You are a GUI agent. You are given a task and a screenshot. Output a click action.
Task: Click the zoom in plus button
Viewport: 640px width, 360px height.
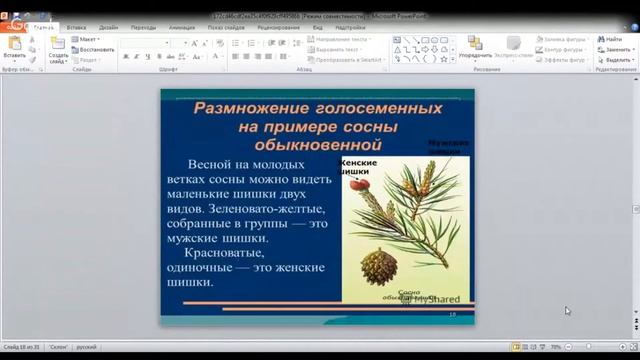click(x=622, y=347)
